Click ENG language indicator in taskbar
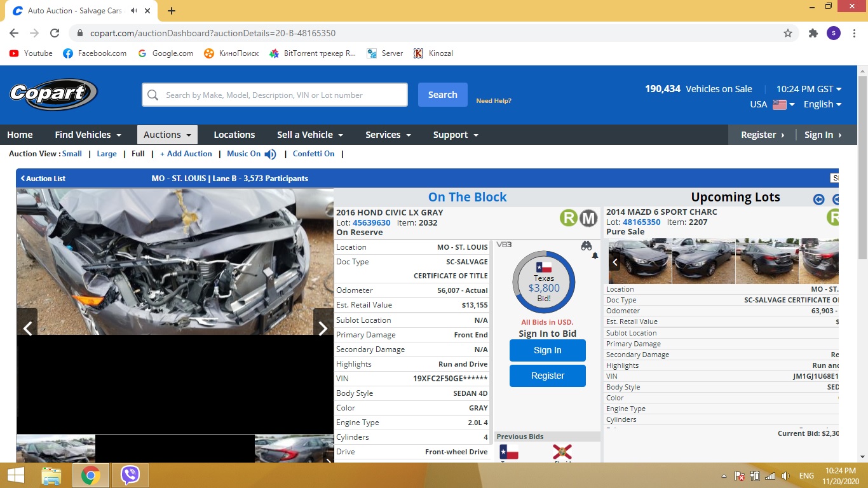Viewport: 868px width, 488px height. pyautogui.click(x=806, y=476)
